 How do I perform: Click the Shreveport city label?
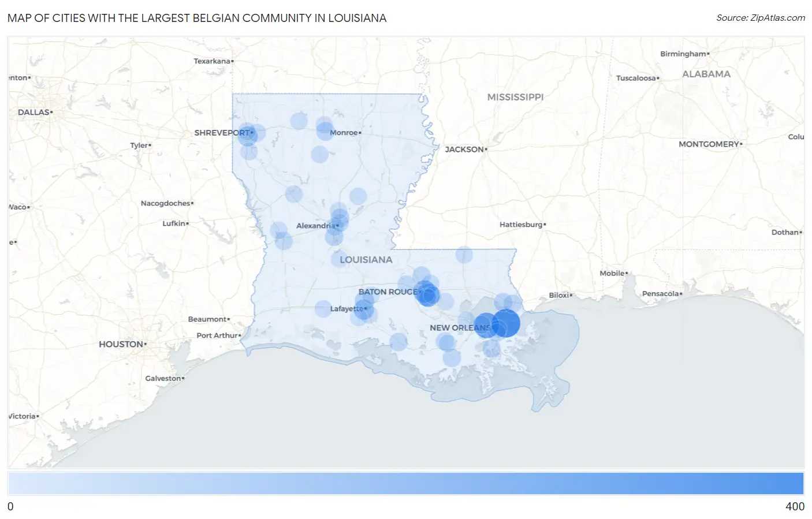222,133
